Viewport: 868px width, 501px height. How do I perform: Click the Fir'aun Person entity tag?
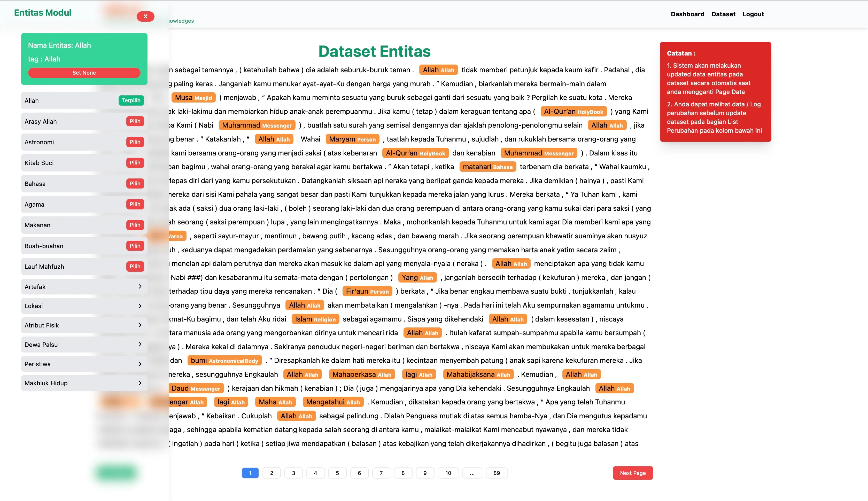point(367,291)
